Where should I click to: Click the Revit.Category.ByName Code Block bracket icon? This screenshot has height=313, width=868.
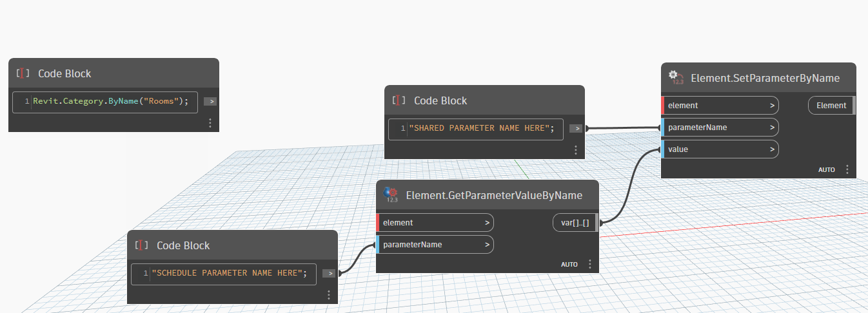[23, 73]
